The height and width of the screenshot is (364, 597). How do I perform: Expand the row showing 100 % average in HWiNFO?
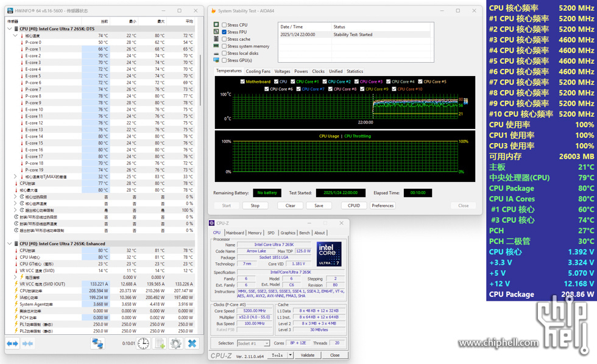click(15, 210)
